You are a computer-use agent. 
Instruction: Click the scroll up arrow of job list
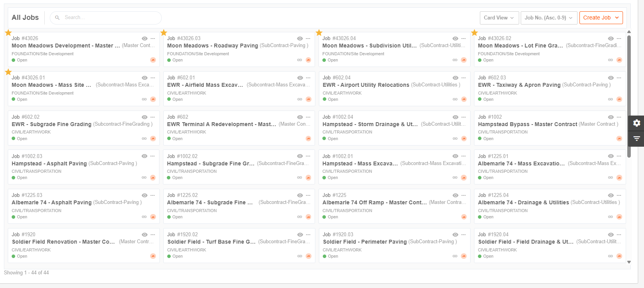629,32
